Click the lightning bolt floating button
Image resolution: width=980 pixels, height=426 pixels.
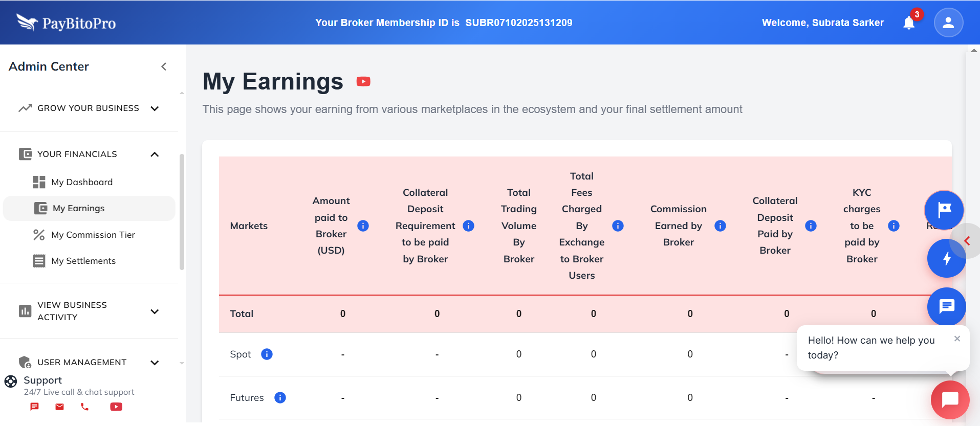(946, 258)
